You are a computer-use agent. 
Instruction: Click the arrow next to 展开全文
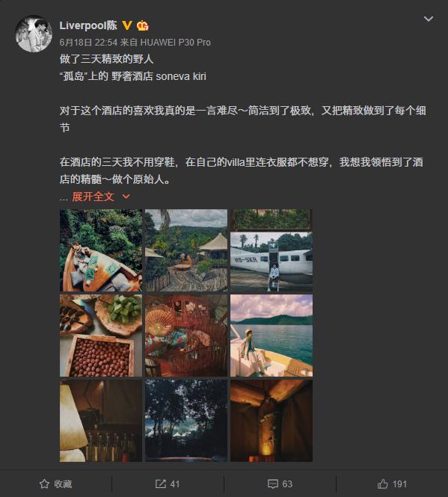click(x=126, y=197)
